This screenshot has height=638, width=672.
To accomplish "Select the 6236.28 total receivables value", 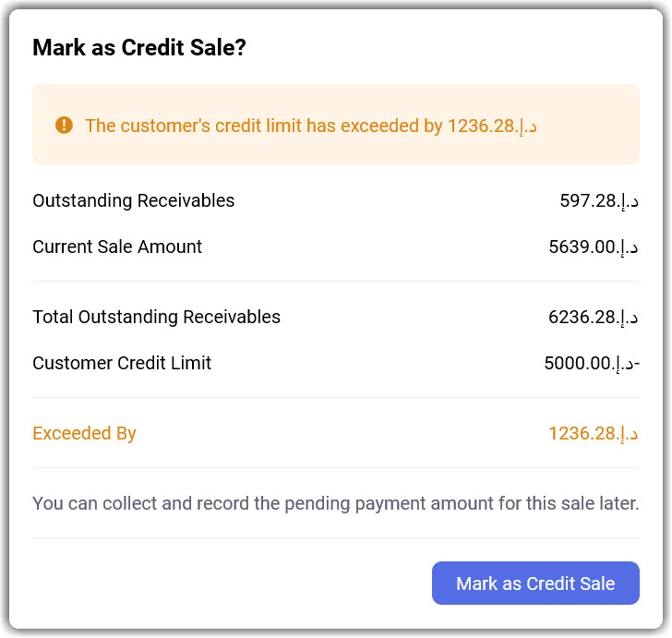I will (594, 317).
